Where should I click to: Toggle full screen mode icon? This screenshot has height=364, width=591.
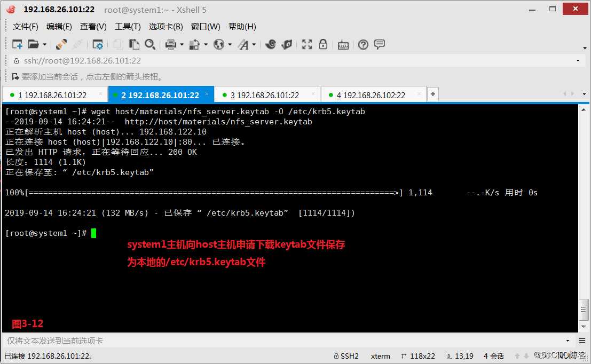point(307,44)
